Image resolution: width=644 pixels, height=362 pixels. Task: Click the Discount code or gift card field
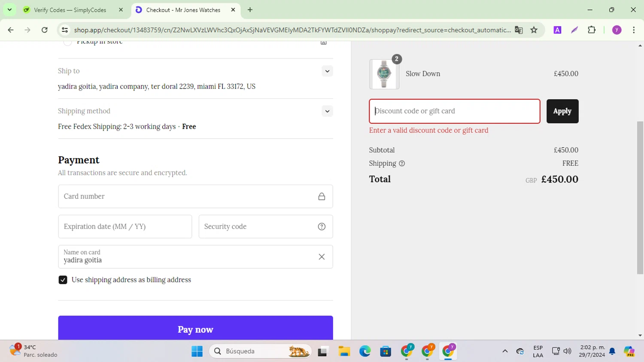(454, 111)
